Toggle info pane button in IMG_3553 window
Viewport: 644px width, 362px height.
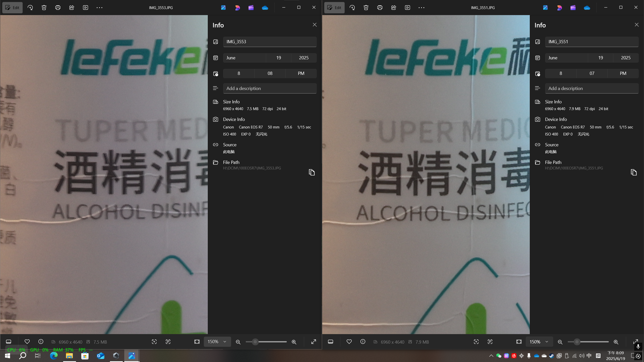pos(41,342)
